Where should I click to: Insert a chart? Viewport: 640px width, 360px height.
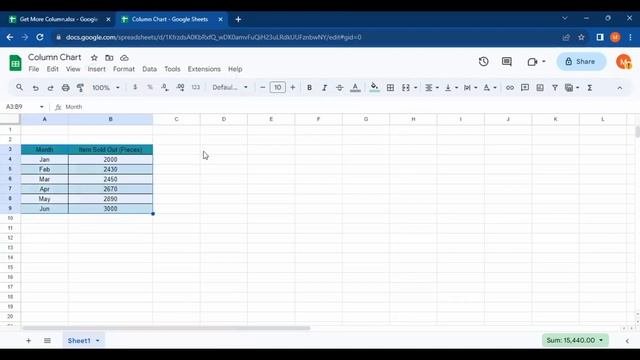point(540,87)
